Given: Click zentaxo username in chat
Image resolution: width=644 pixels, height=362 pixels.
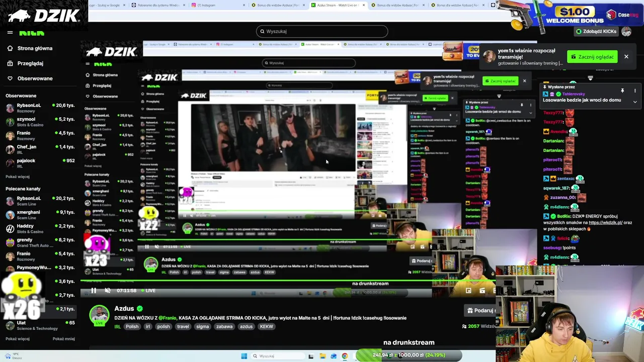Looking at the screenshot, I should [x=566, y=178].
